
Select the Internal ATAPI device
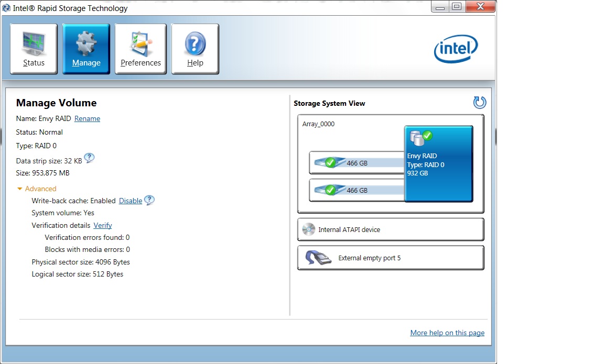[391, 229]
